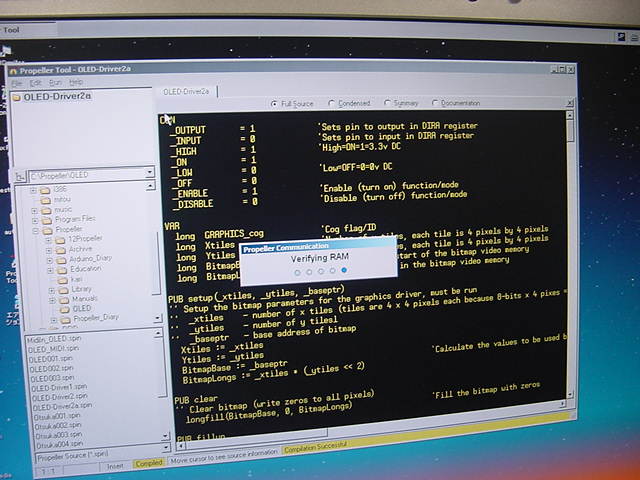Screen dimensions: 640x480
Task: Close the OLED-Driver2a editor tab with X
Action: point(570,103)
